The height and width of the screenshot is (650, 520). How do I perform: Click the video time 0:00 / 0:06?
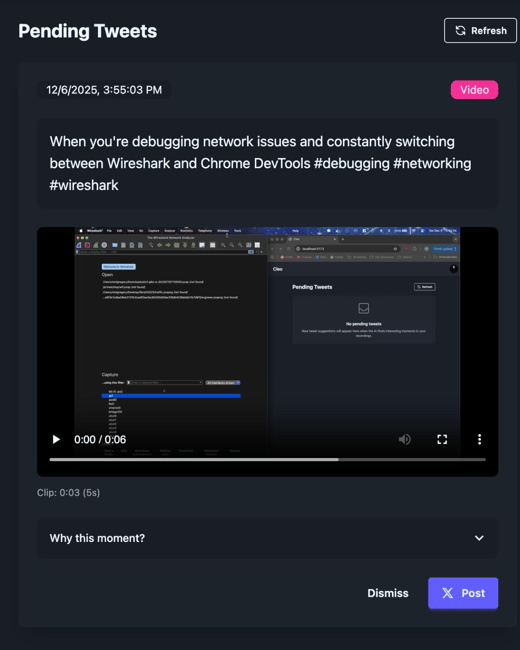click(x=100, y=439)
